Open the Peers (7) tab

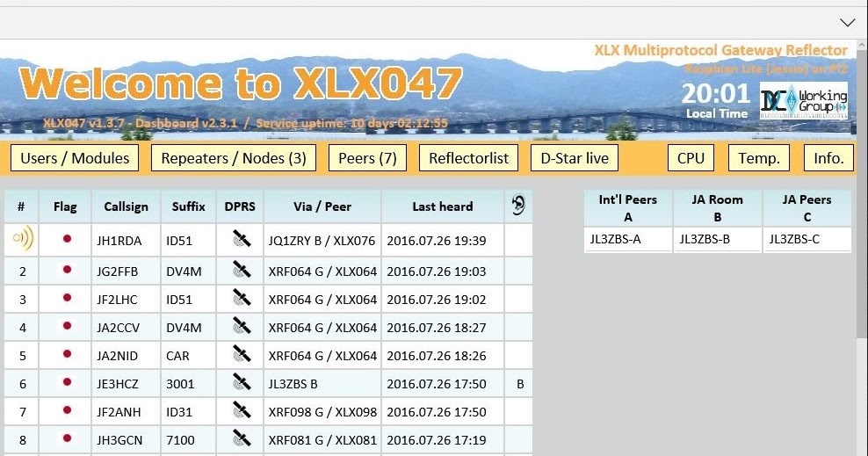click(x=367, y=158)
